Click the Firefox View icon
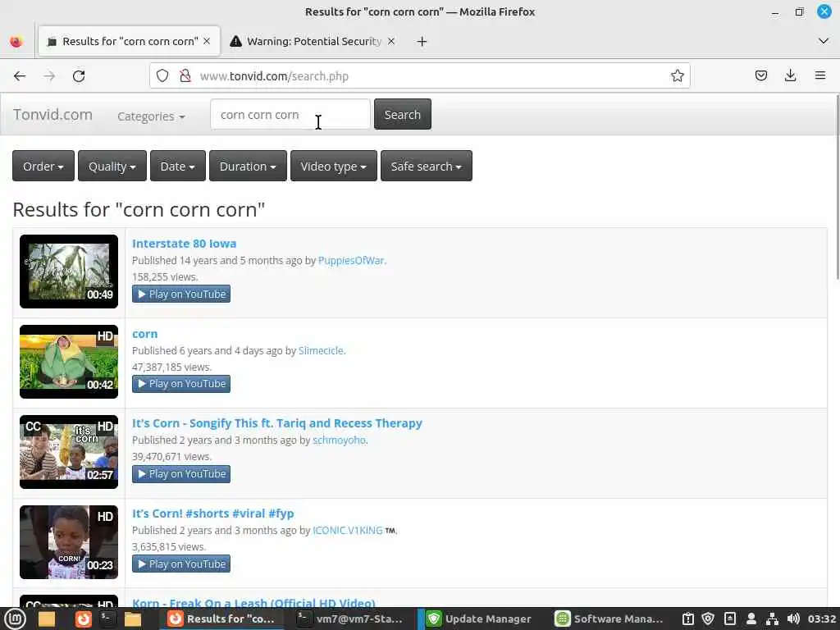Image resolution: width=840 pixels, height=630 pixels. (16, 41)
